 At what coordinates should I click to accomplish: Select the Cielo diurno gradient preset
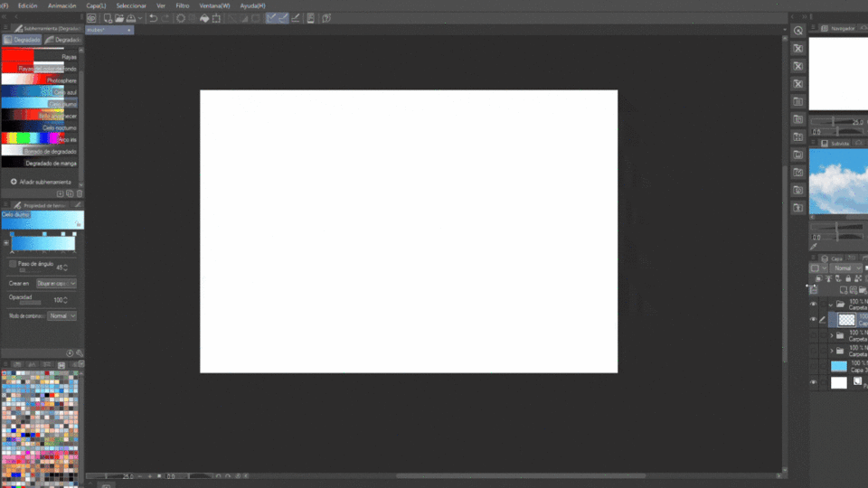pos(39,104)
